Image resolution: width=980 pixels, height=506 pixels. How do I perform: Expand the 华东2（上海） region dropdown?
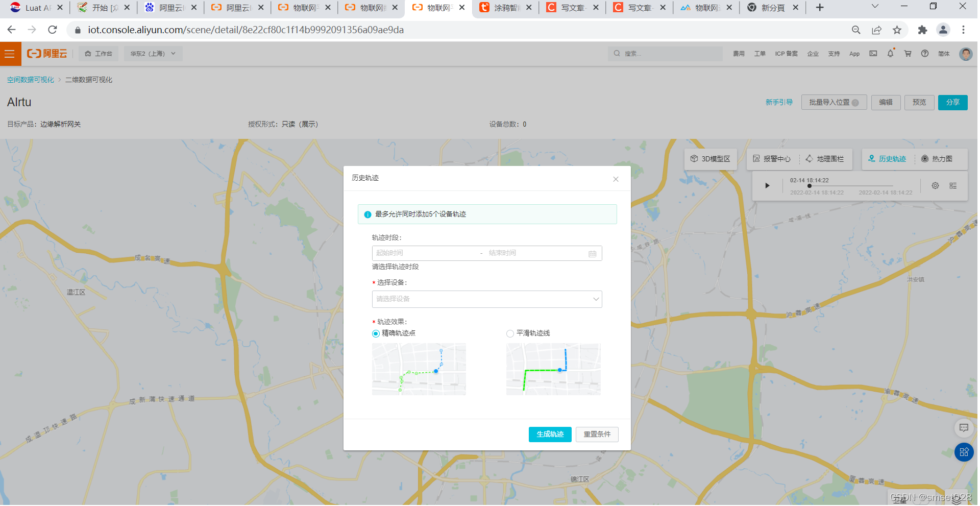(153, 54)
